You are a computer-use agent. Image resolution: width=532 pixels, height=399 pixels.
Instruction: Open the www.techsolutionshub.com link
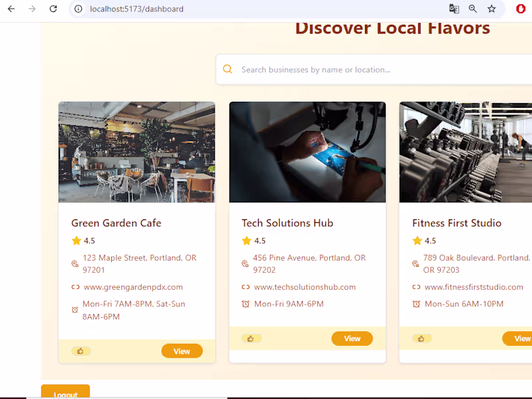(x=305, y=287)
